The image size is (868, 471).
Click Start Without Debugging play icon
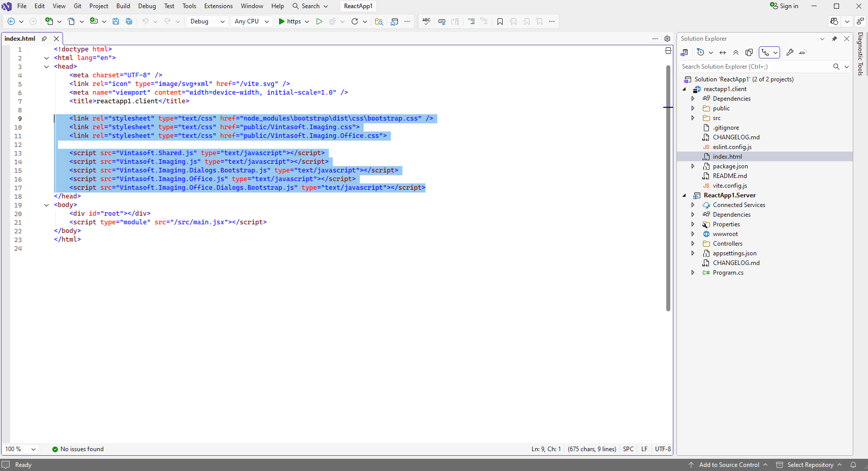(319, 21)
